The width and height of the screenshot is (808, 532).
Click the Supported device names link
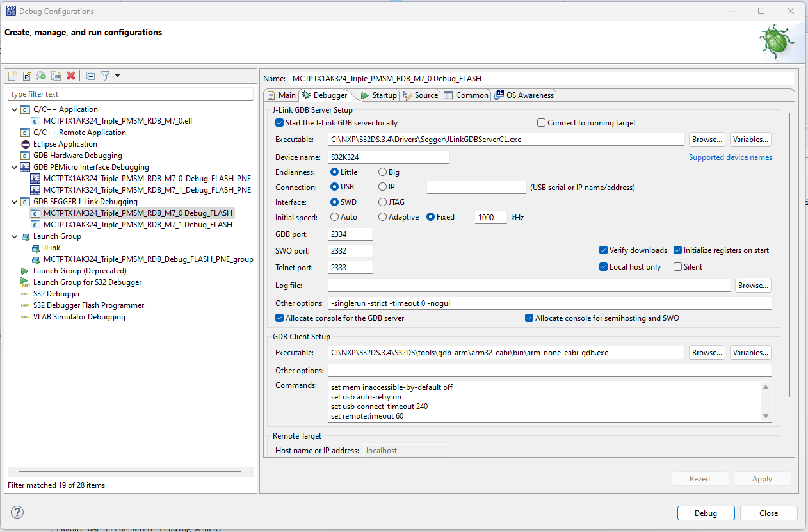click(x=730, y=157)
